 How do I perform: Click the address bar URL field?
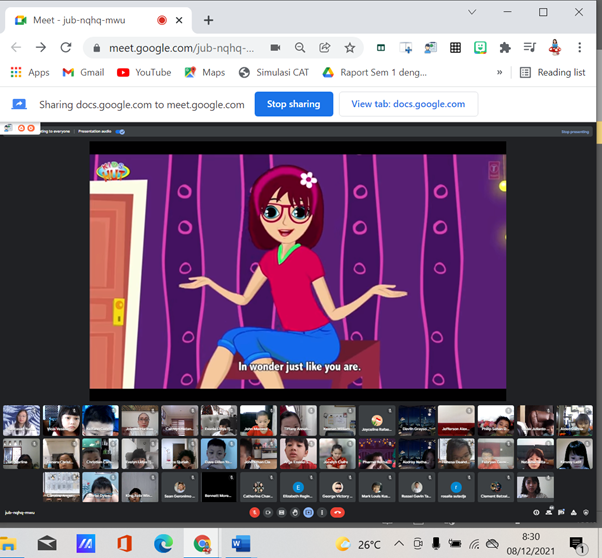point(180,47)
